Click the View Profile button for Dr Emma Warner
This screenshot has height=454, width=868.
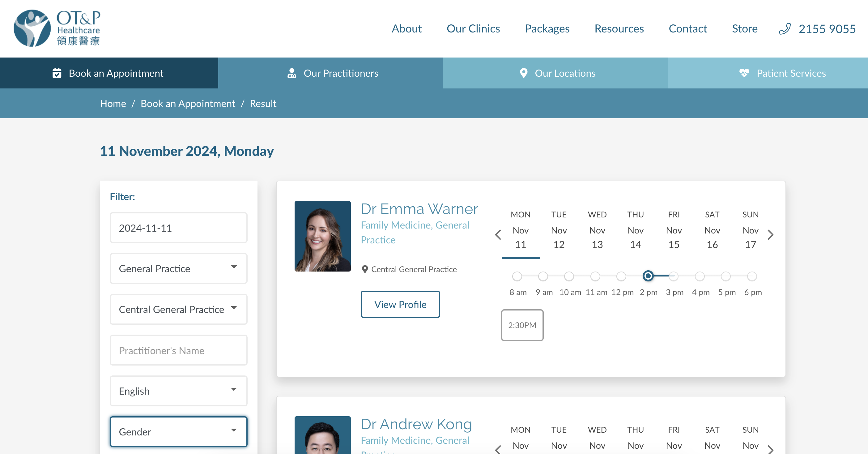click(x=400, y=304)
